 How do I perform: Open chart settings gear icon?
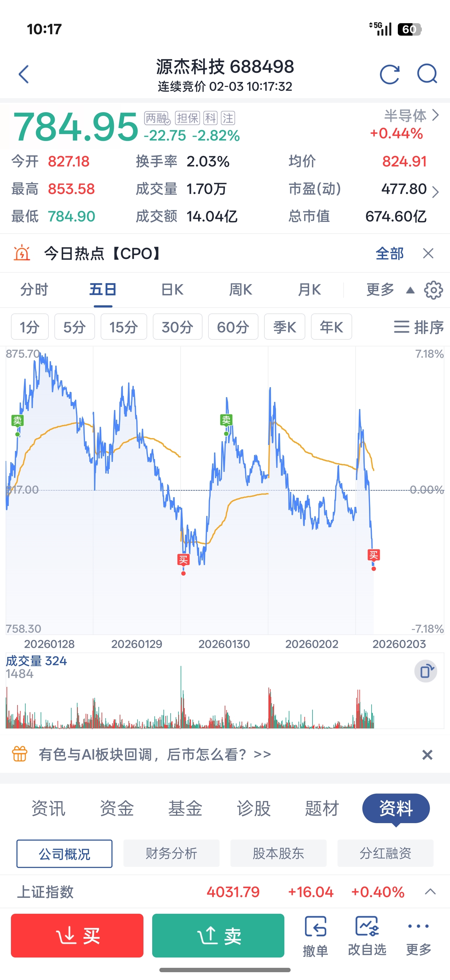[433, 290]
